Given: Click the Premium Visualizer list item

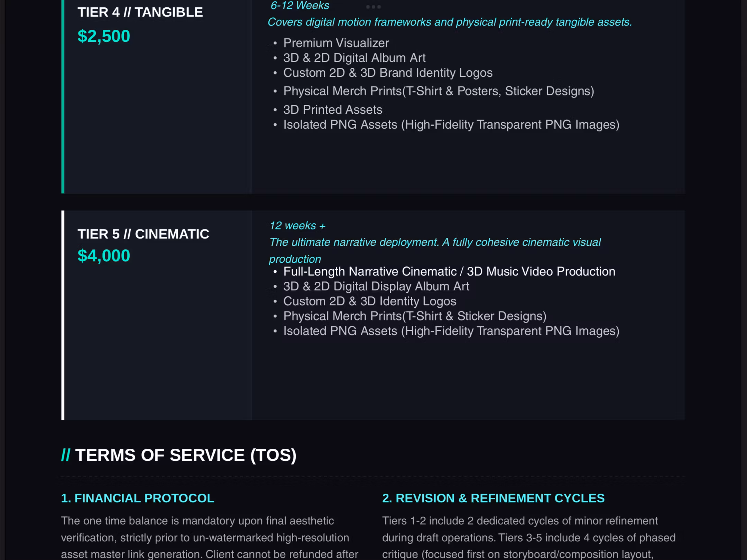Looking at the screenshot, I should 336,43.
